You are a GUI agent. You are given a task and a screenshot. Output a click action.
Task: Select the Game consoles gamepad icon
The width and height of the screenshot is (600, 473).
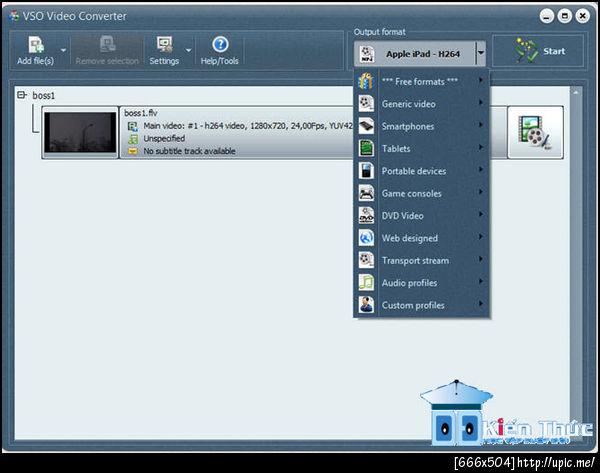pyautogui.click(x=366, y=193)
